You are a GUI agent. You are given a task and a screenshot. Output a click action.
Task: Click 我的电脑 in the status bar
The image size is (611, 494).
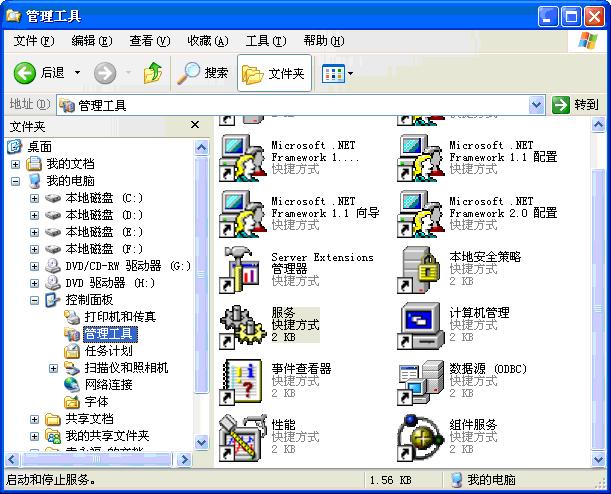click(x=483, y=480)
